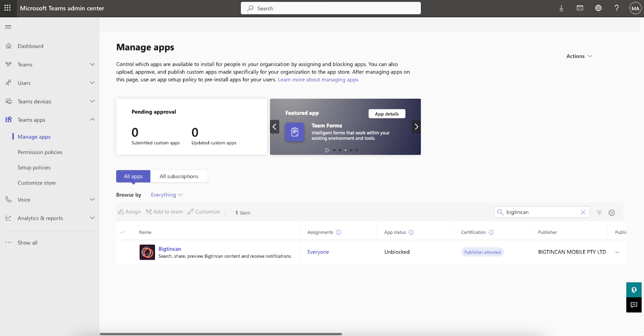Switch to All subscriptions tab
This screenshot has height=336, width=644.
(x=179, y=176)
